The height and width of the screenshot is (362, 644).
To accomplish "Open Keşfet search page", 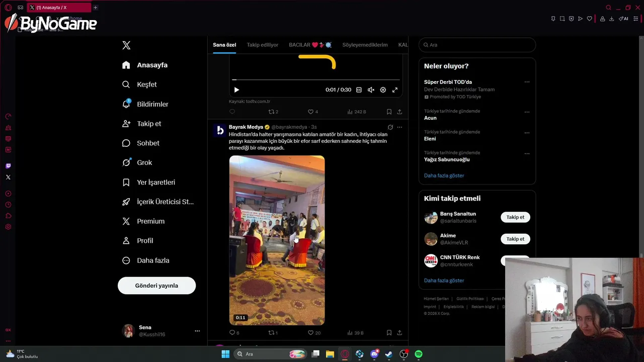I will [140, 84].
